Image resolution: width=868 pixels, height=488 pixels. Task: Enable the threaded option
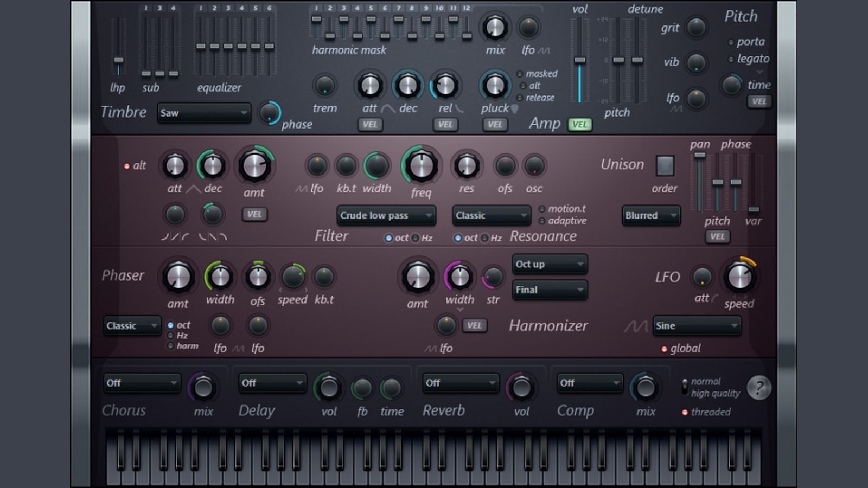[x=685, y=413]
